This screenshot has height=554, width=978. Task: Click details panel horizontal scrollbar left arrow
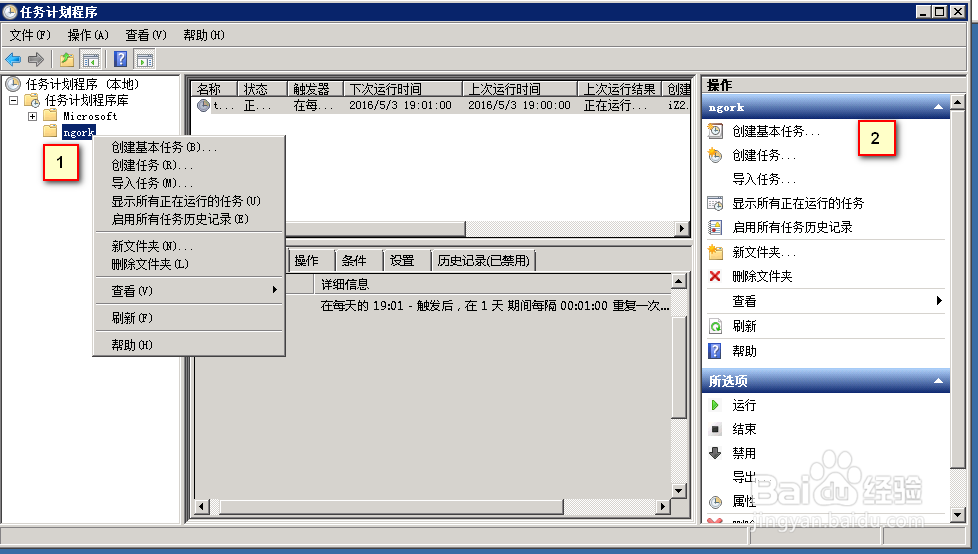pos(201,507)
